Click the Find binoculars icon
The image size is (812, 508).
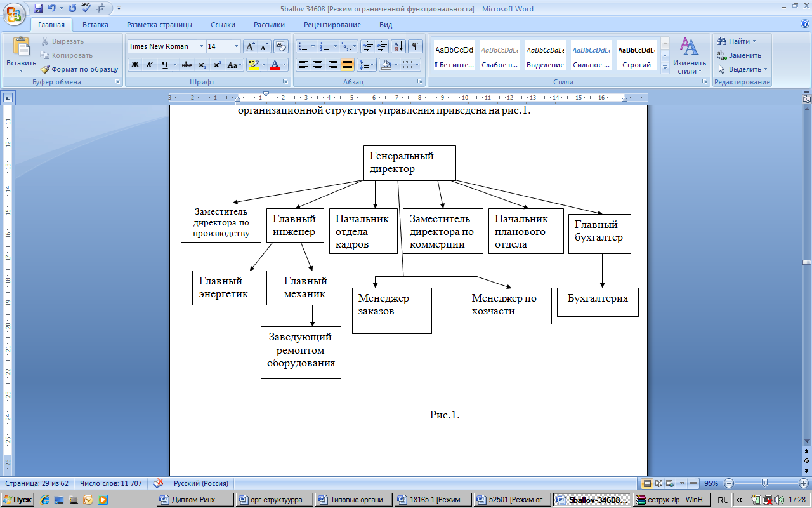pyautogui.click(x=721, y=41)
